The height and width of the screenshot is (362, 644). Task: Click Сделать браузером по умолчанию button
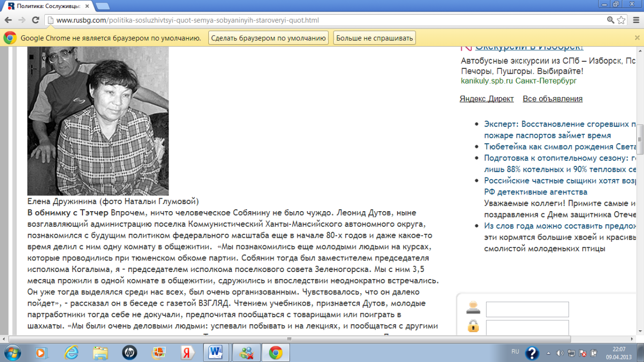(269, 38)
